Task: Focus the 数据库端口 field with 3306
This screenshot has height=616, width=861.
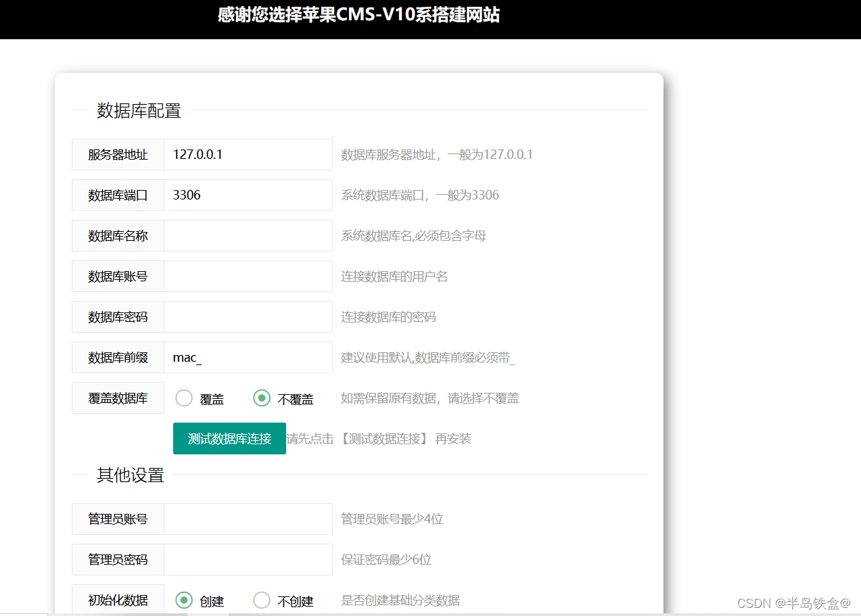Action: pos(248,195)
